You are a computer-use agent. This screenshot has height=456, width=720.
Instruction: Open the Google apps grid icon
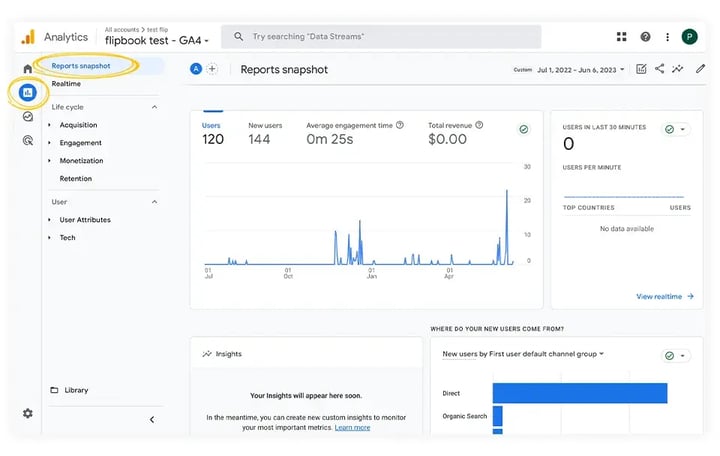(621, 37)
